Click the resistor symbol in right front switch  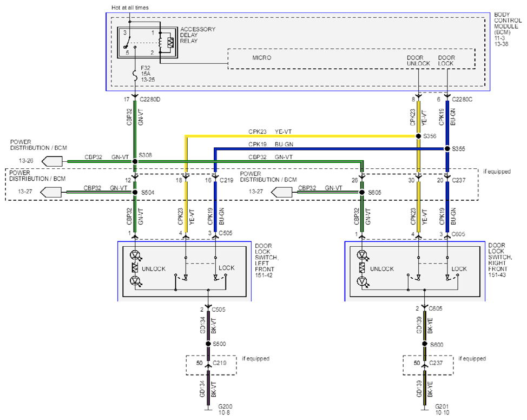pos(362,268)
